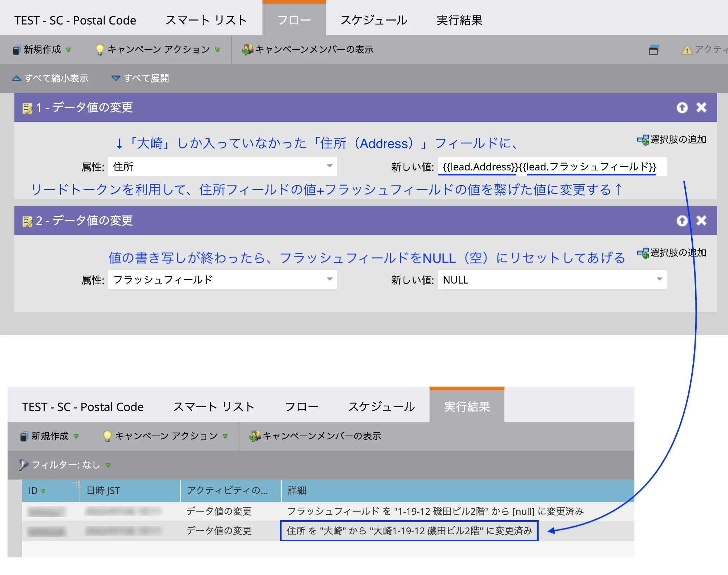Delete flow step 1 with X icon
728x575 pixels.
[x=701, y=107]
